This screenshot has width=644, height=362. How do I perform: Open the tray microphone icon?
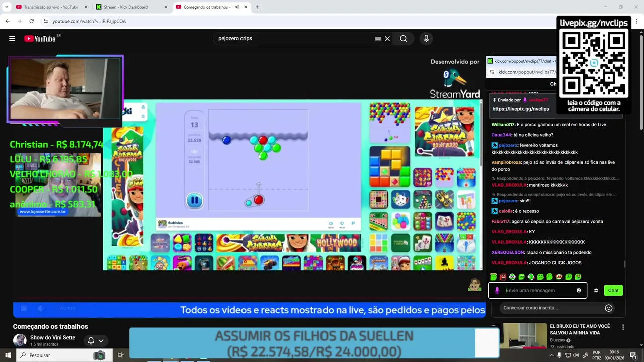(x=560, y=355)
